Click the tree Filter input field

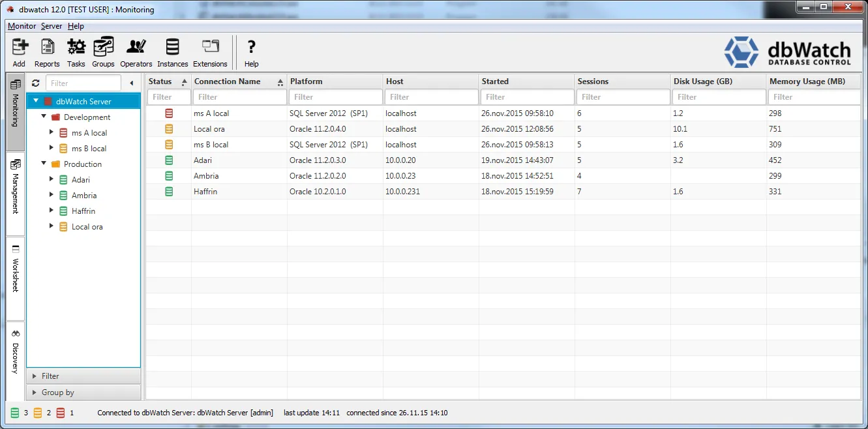[83, 83]
